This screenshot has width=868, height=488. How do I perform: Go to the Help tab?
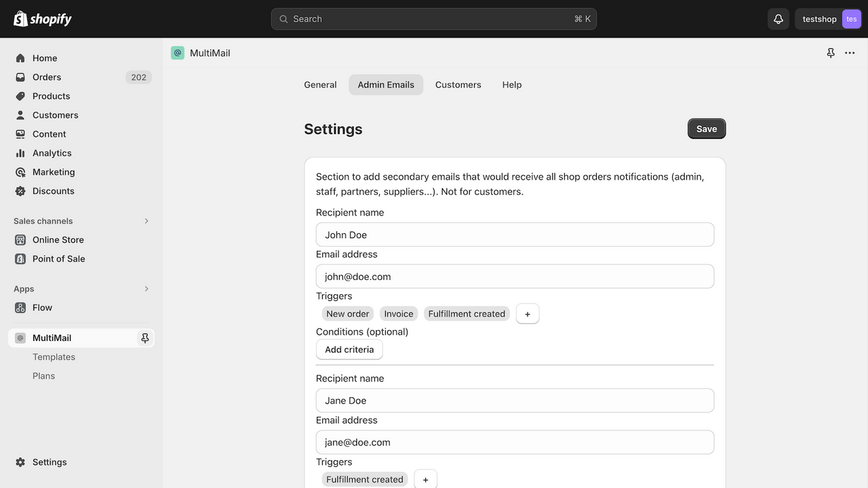click(x=512, y=85)
